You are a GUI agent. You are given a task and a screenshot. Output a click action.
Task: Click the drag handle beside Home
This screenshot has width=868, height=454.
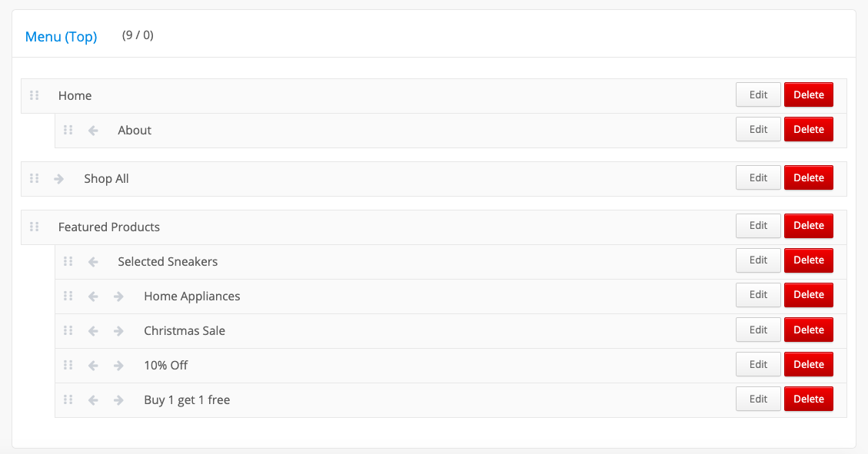(35, 96)
